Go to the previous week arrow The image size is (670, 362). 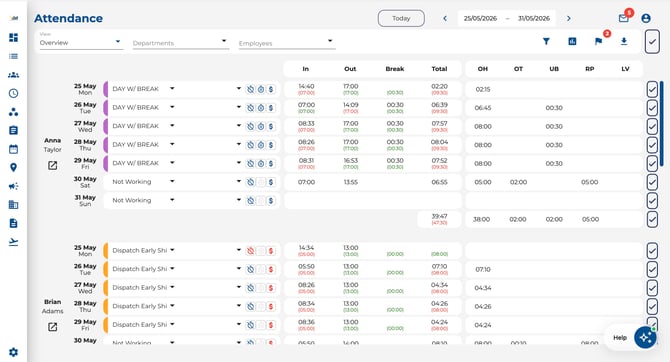click(445, 18)
